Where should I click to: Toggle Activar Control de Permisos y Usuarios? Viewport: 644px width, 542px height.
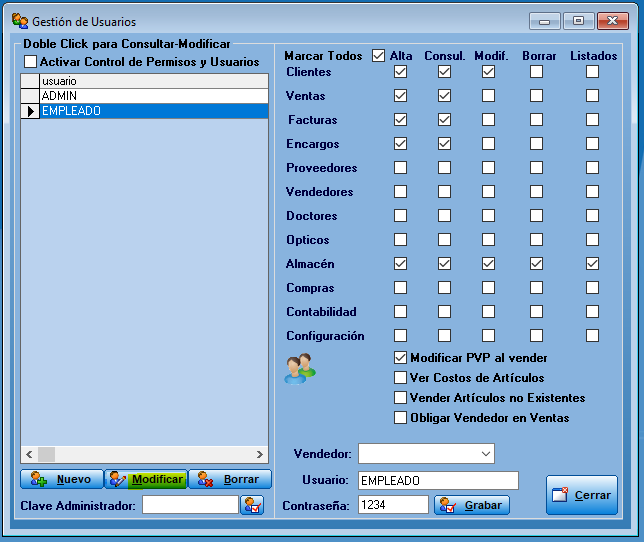click(30, 62)
